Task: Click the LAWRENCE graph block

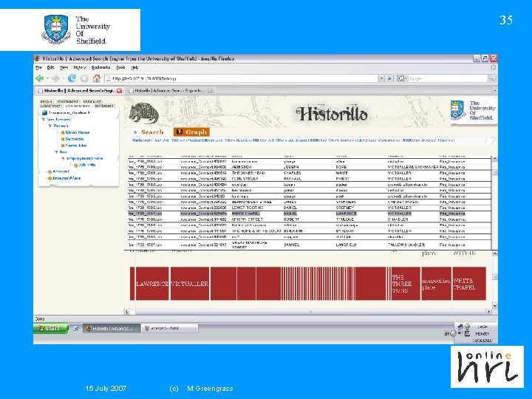Action: pos(152,284)
